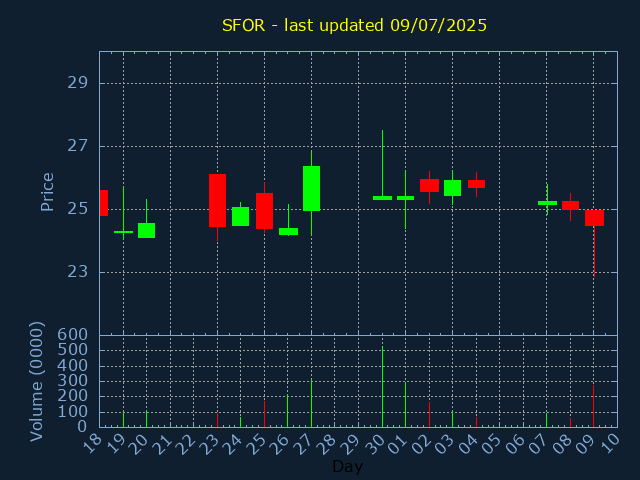Select the price axis label 25
640x480 pixels.
(78, 209)
